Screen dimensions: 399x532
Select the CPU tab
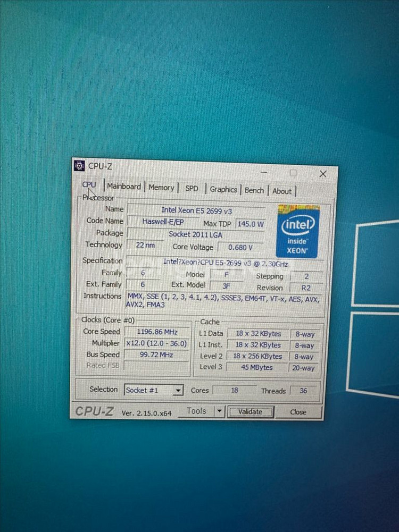click(x=89, y=184)
